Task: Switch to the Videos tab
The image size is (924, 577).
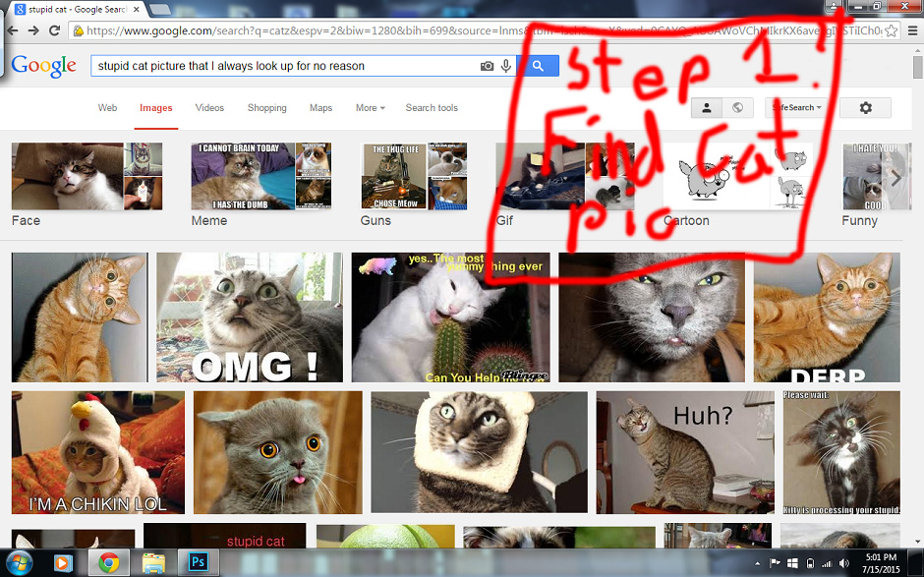Action: coord(209,108)
